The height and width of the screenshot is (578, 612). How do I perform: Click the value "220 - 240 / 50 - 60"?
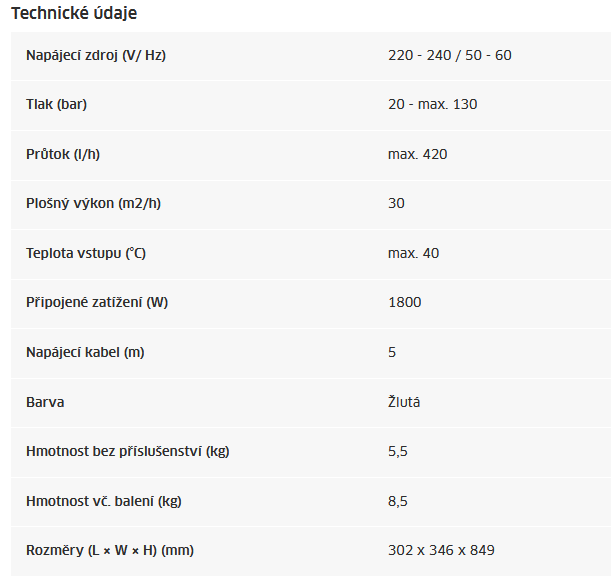coord(449,55)
